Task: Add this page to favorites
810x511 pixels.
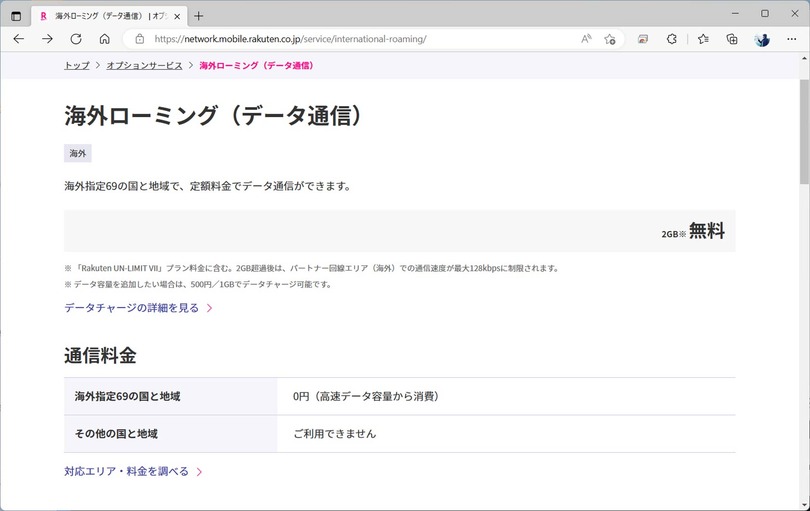Action: [610, 39]
